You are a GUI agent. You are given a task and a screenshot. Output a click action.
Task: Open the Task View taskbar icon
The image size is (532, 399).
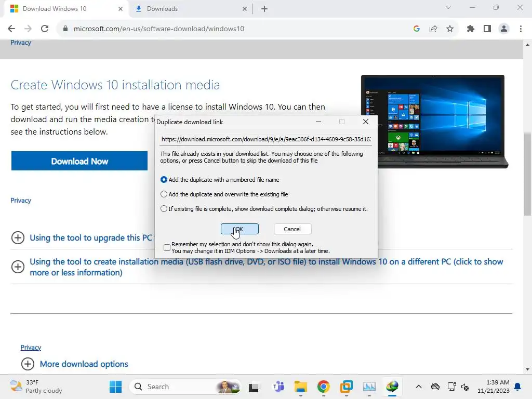click(254, 387)
